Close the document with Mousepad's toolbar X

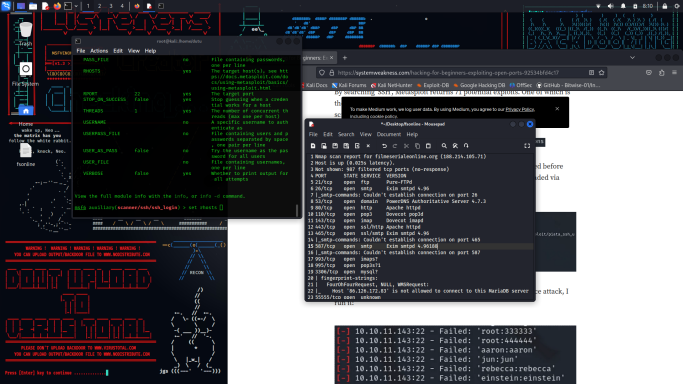pyautogui.click(x=368, y=146)
